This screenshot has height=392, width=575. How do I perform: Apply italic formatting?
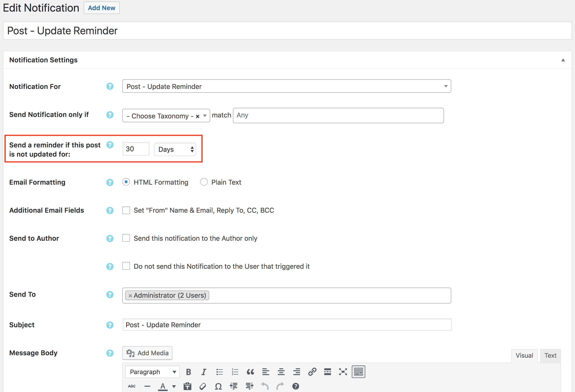pos(204,371)
